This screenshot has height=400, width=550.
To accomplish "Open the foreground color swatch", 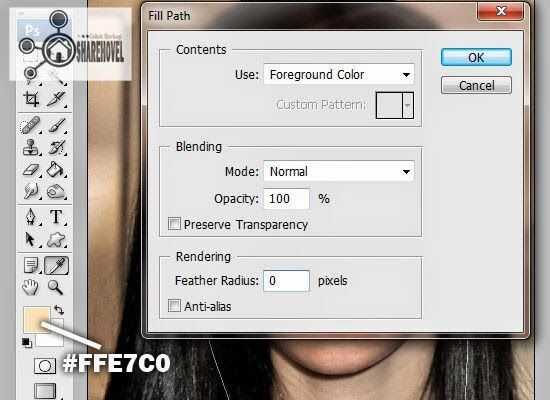I will [x=35, y=318].
